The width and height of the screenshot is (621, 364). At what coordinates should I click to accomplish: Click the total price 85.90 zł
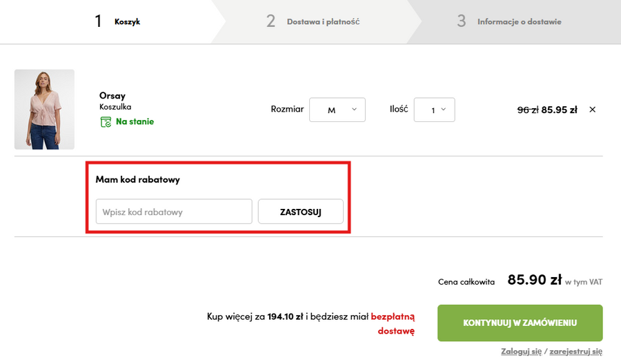tap(535, 280)
